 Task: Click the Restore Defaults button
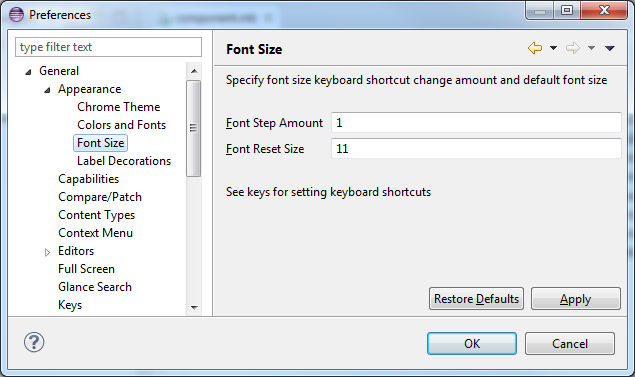[476, 299]
